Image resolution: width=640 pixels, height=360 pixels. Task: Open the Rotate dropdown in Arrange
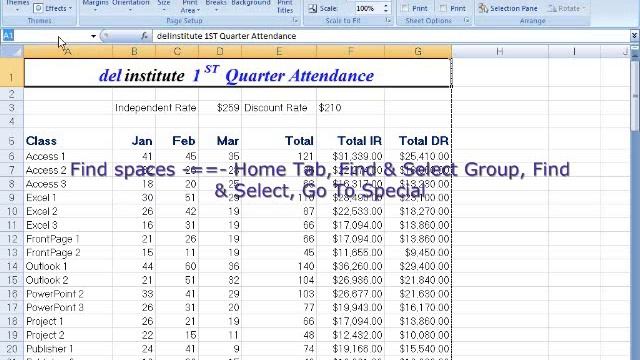click(567, 8)
